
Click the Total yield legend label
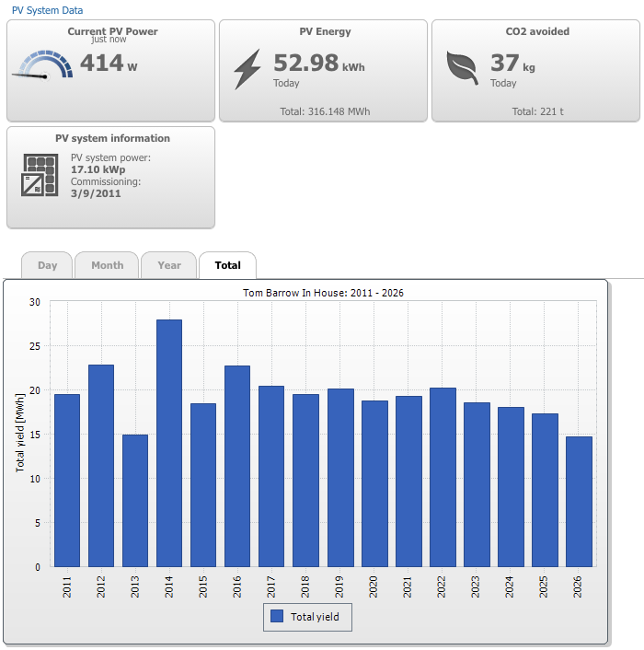coord(315,617)
